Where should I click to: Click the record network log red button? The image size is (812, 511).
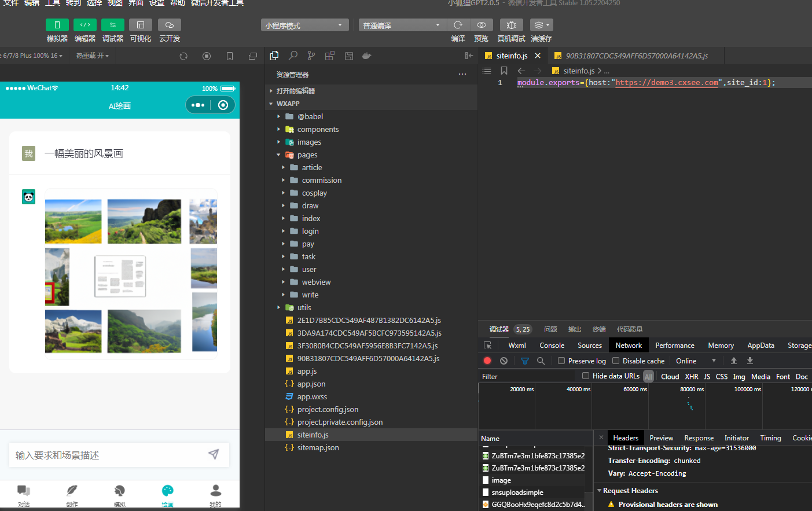487,361
